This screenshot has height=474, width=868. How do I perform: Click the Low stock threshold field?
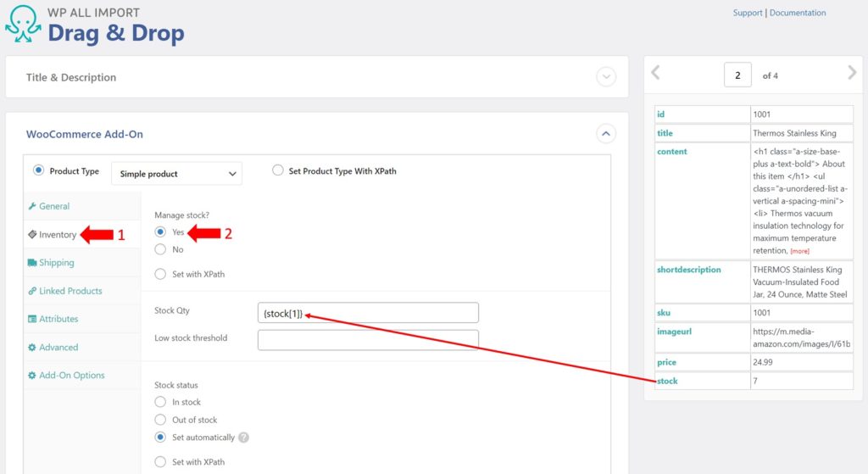368,340
